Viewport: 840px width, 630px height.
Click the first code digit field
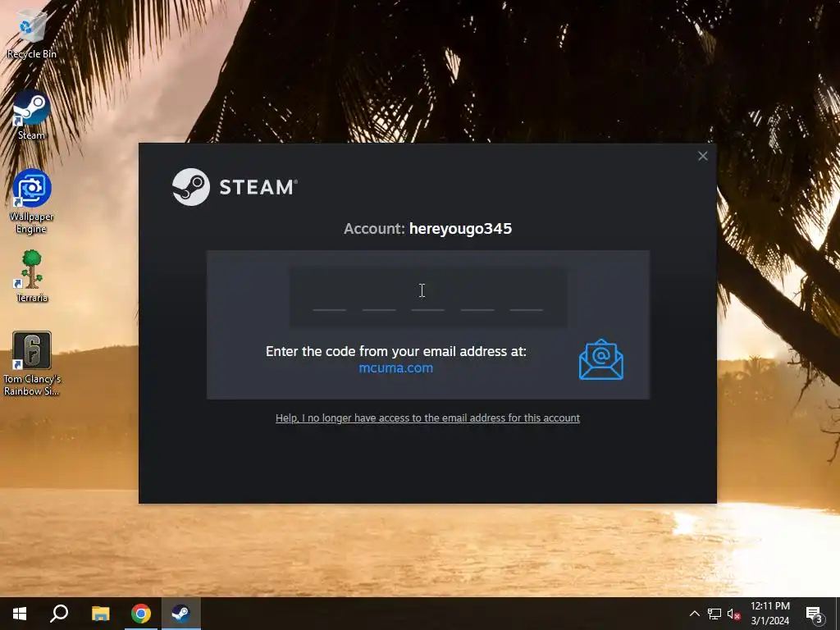coord(330,298)
